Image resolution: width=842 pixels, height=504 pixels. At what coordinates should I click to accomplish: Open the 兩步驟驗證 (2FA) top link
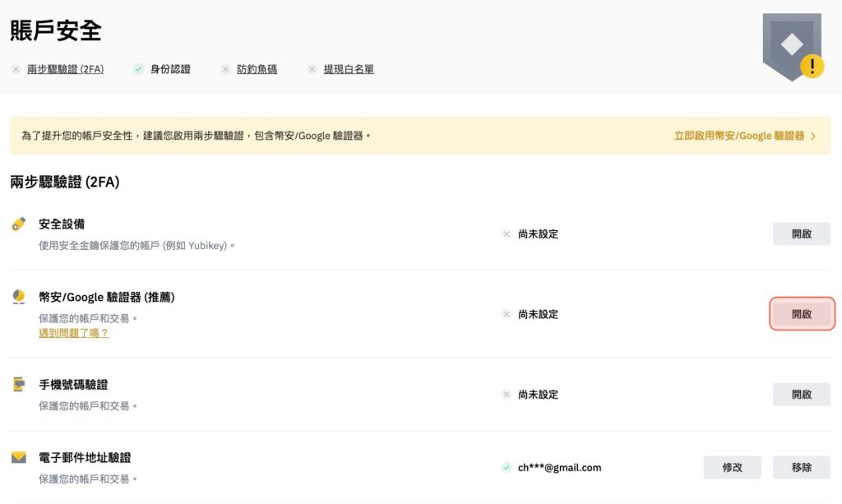[x=66, y=69]
